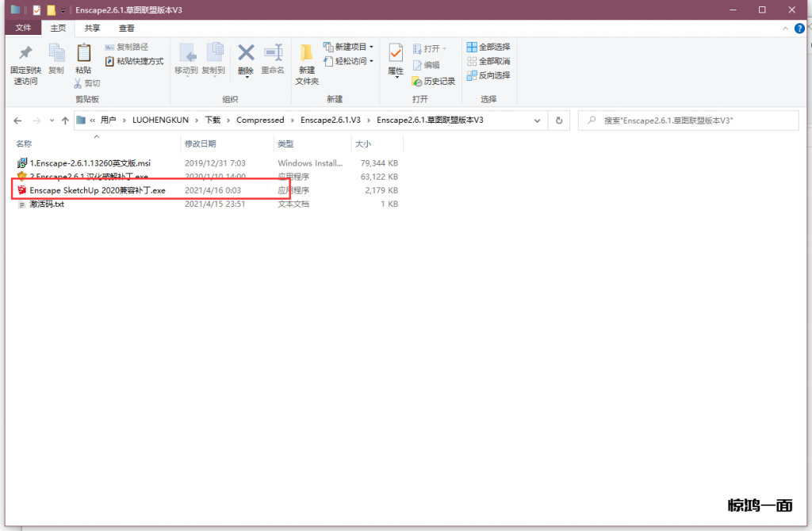Click the 重命名 rename icon
Screen dimensions: 812x531
click(273, 55)
